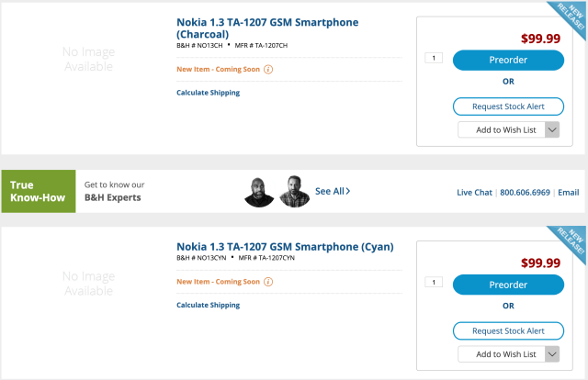
Task: Click the Email contact link
Action: (568, 192)
